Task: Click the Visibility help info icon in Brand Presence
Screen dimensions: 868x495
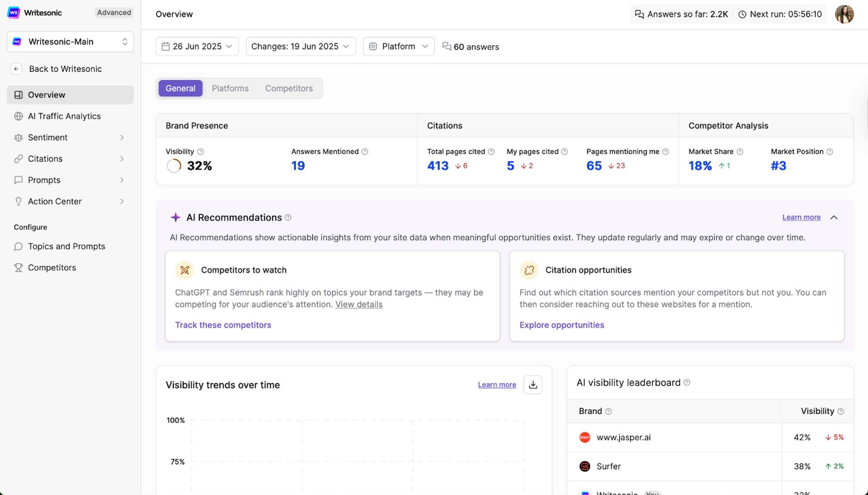Action: tap(201, 152)
